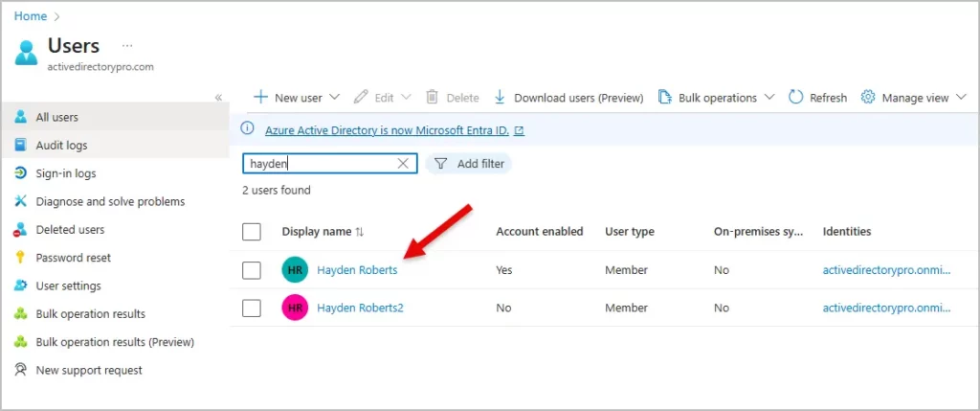Click the All users person icon
Viewport: 980px width, 411px height.
click(21, 117)
